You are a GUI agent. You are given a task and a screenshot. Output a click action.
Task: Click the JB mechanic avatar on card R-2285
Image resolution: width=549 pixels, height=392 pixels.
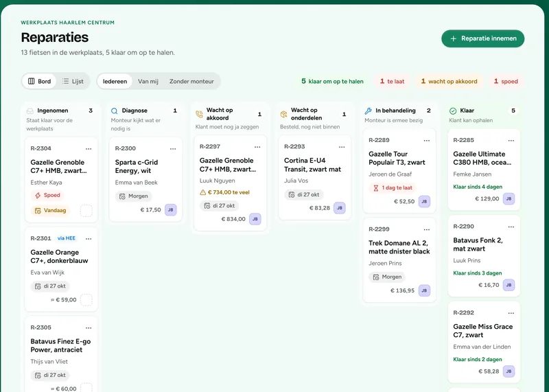509,198
